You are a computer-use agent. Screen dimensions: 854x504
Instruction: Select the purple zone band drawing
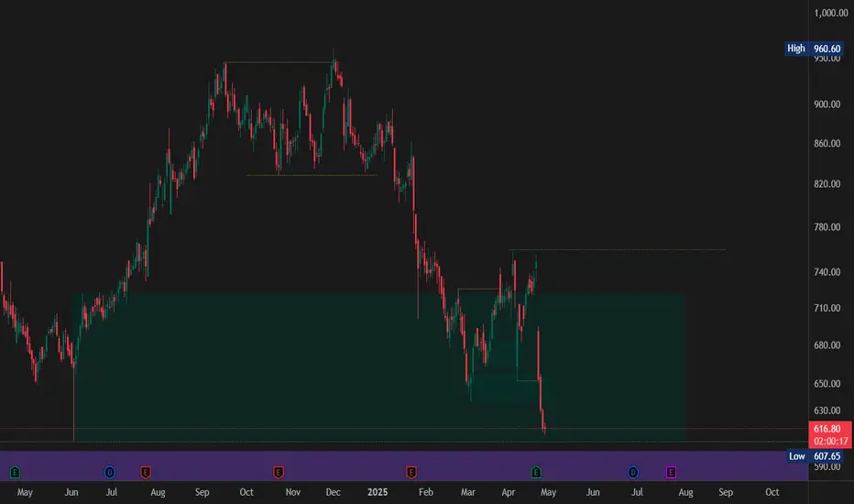403,466
